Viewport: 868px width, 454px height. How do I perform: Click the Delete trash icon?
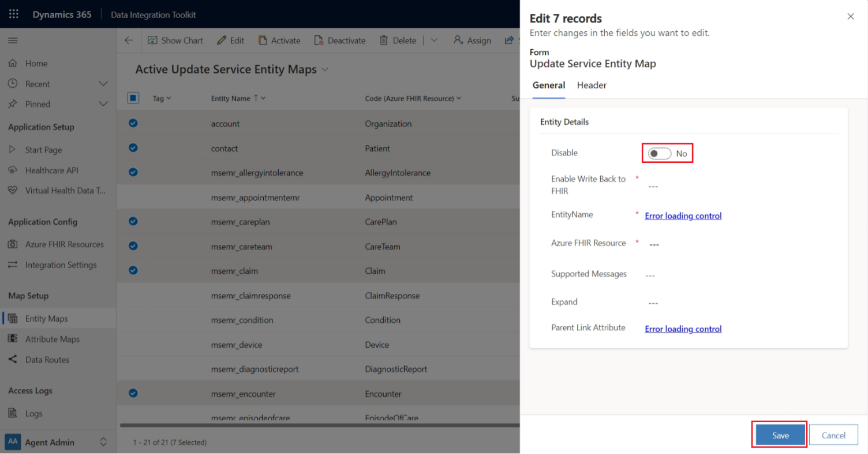pyautogui.click(x=384, y=40)
